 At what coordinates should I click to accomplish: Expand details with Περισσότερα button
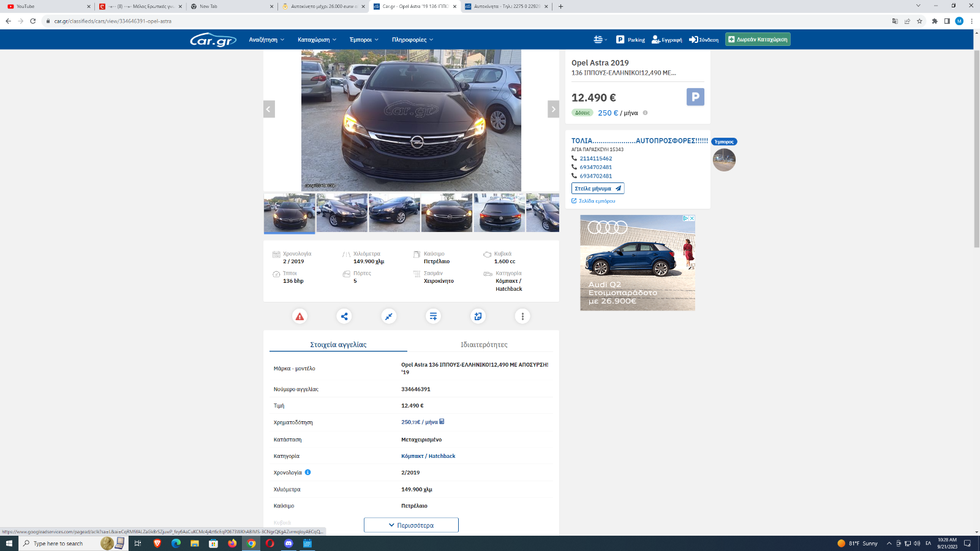[x=411, y=525]
